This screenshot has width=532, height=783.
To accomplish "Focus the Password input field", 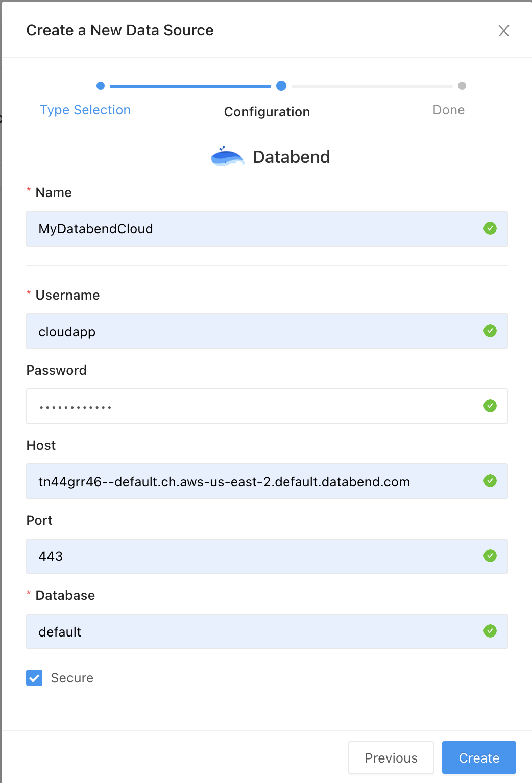I will point(267,406).
